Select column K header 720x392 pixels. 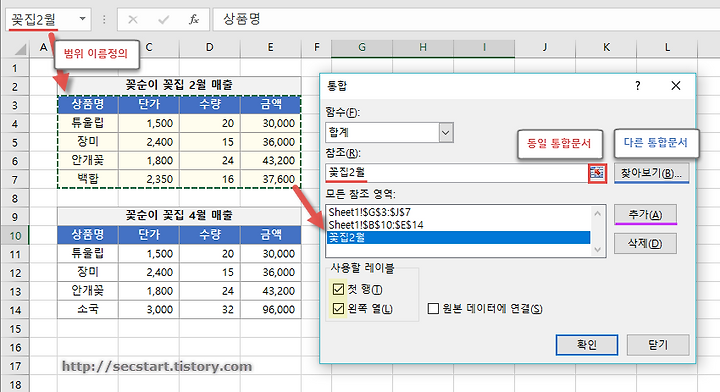pyautogui.click(x=606, y=47)
